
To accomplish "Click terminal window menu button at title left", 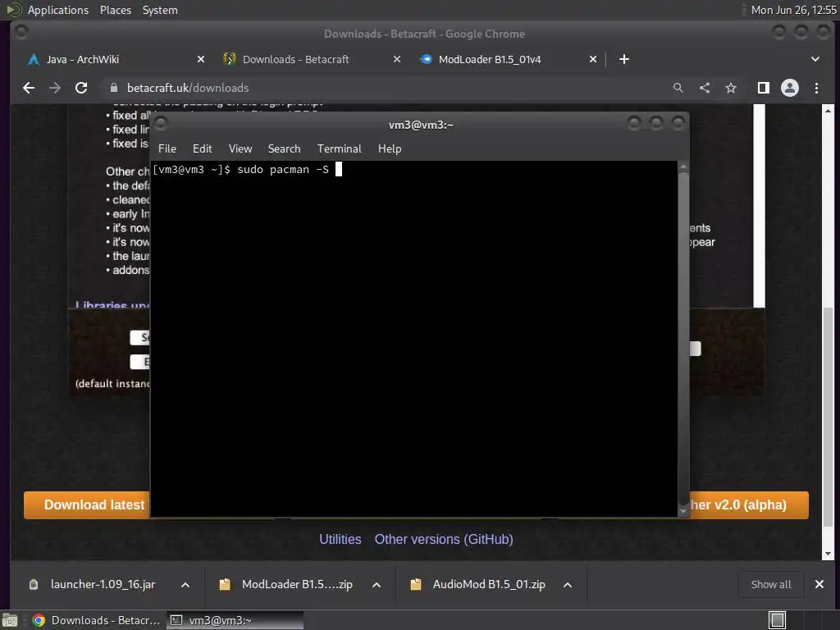I will pyautogui.click(x=161, y=125).
